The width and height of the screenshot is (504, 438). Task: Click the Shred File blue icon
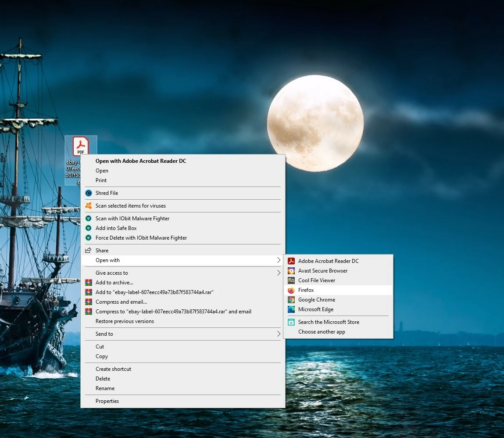89,193
